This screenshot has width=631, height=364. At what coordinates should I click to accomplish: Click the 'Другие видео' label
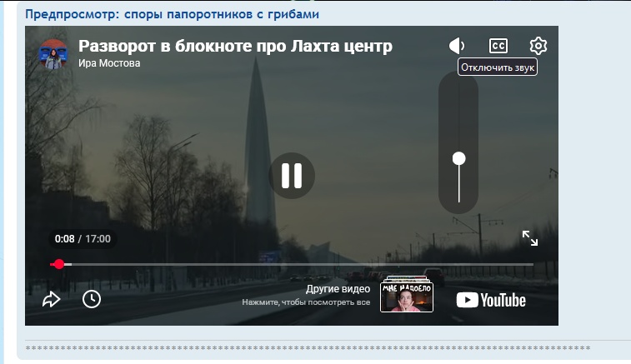click(x=338, y=289)
